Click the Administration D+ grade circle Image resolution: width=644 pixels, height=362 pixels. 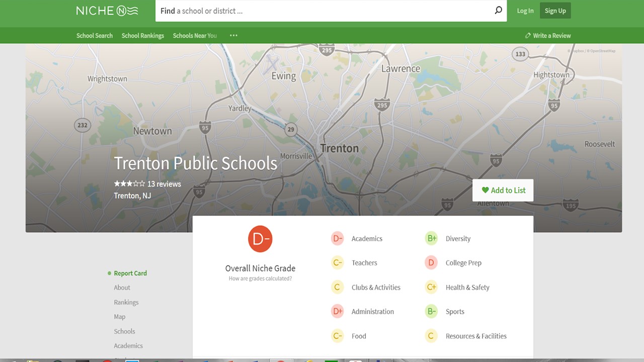click(337, 311)
